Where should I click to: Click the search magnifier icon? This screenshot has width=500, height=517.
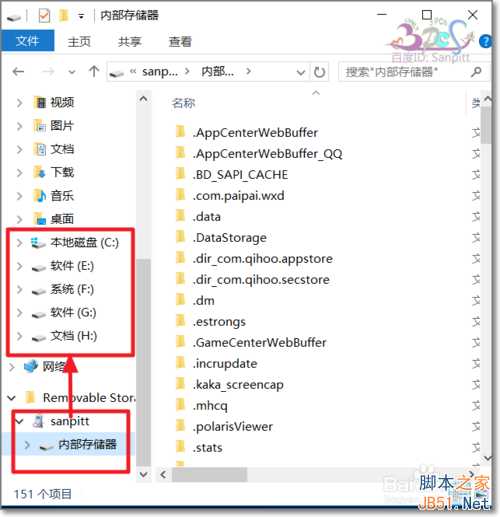476,71
